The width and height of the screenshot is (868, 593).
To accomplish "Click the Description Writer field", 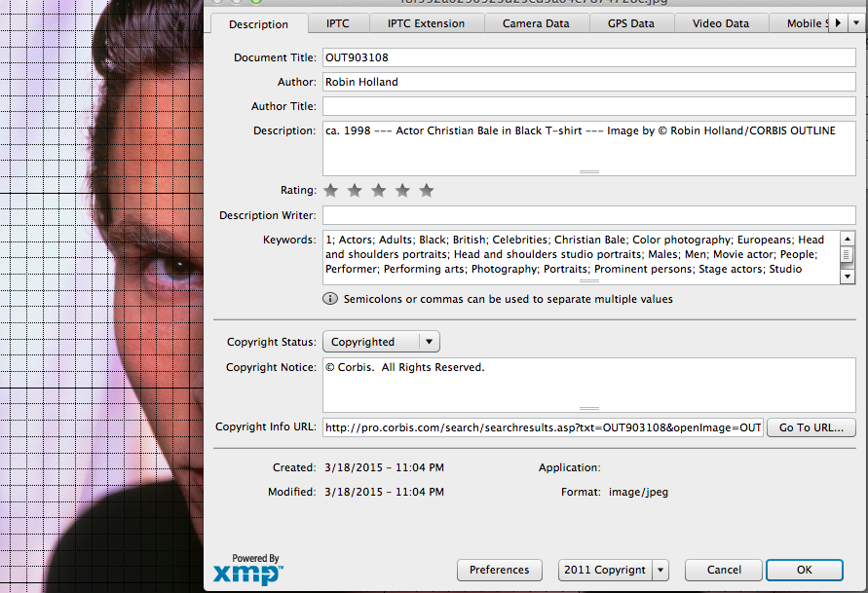I will click(x=589, y=215).
